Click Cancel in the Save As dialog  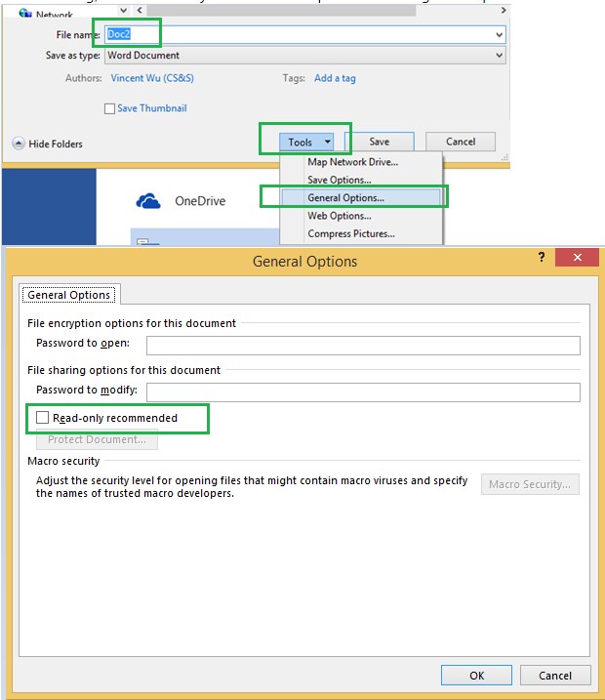pyautogui.click(x=461, y=142)
